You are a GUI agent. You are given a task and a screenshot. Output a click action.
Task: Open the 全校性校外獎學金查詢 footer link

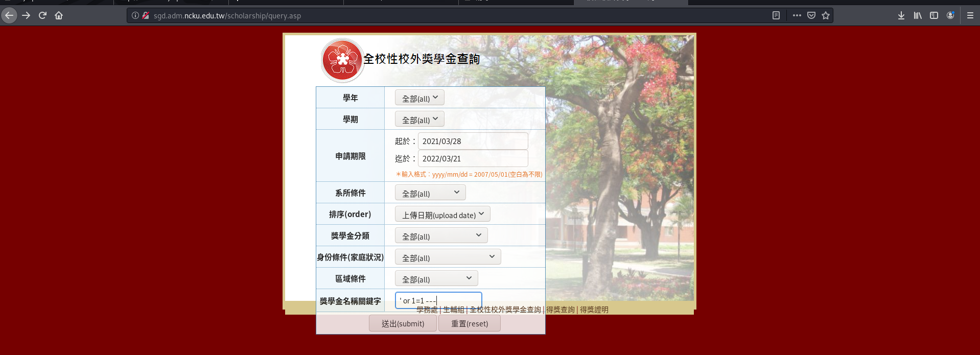point(505,310)
